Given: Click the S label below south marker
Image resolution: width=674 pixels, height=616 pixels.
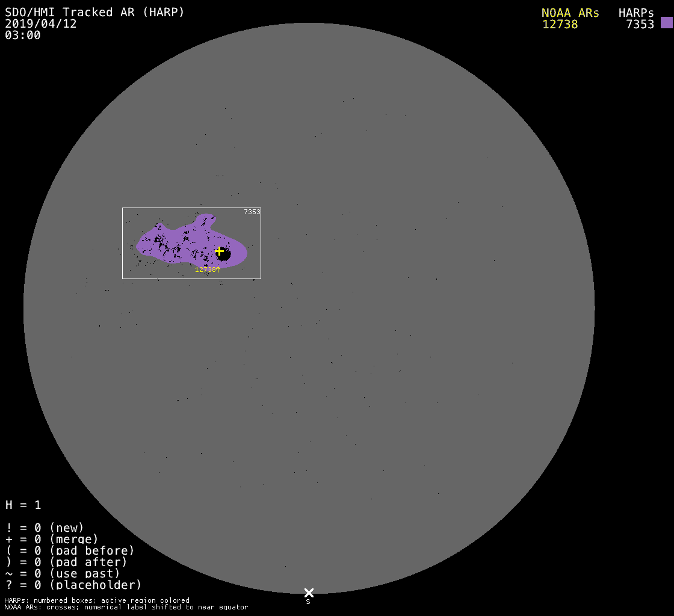Looking at the screenshot, I should pyautogui.click(x=308, y=602).
